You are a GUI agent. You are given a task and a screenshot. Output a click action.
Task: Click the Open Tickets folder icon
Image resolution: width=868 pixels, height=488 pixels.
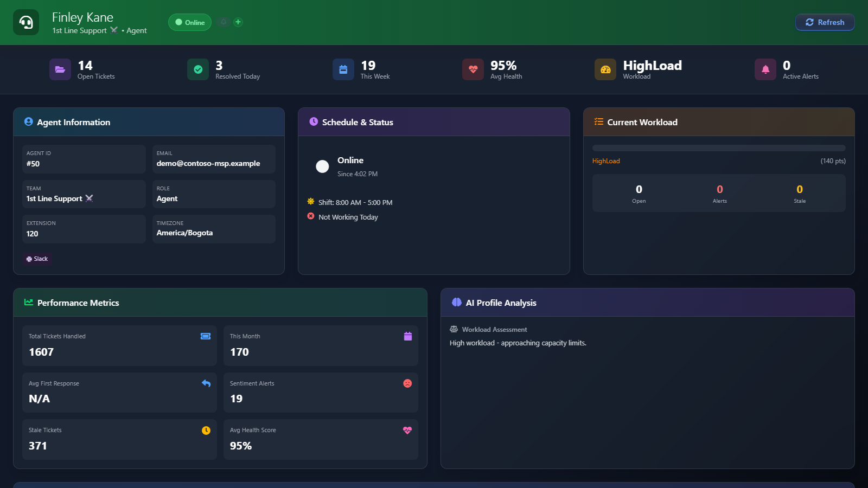pos(60,69)
